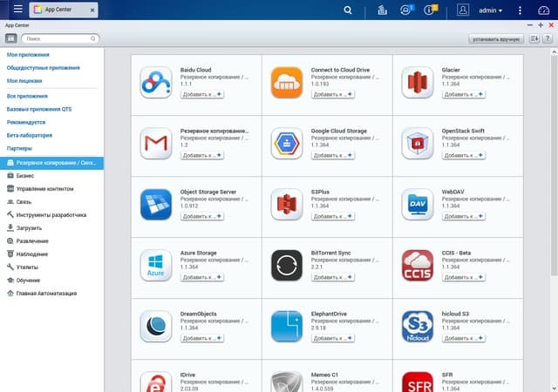This screenshot has width=558, height=392.
Task: Select Все приложения in sidebar
Action: (x=27, y=96)
